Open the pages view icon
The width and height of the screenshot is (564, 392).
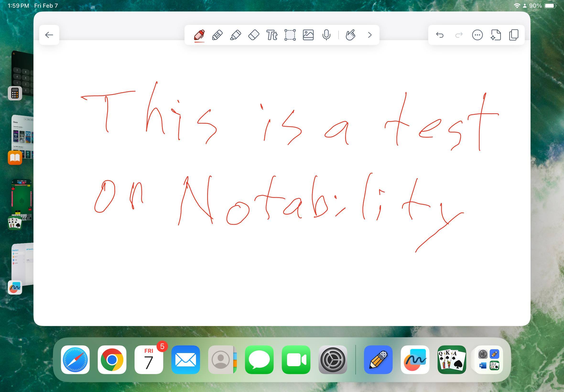(x=514, y=35)
